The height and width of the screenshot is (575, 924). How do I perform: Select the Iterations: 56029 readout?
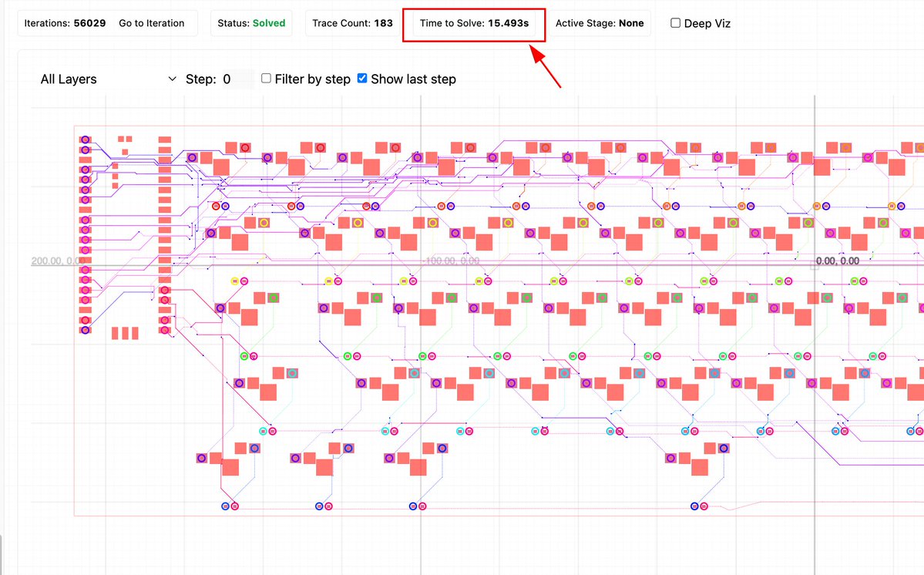pyautogui.click(x=65, y=24)
